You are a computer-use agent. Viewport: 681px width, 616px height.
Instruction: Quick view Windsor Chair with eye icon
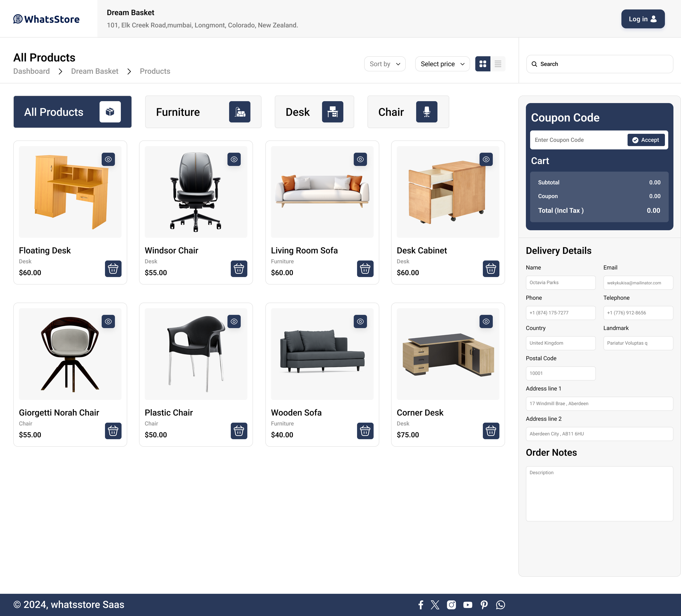234,159
